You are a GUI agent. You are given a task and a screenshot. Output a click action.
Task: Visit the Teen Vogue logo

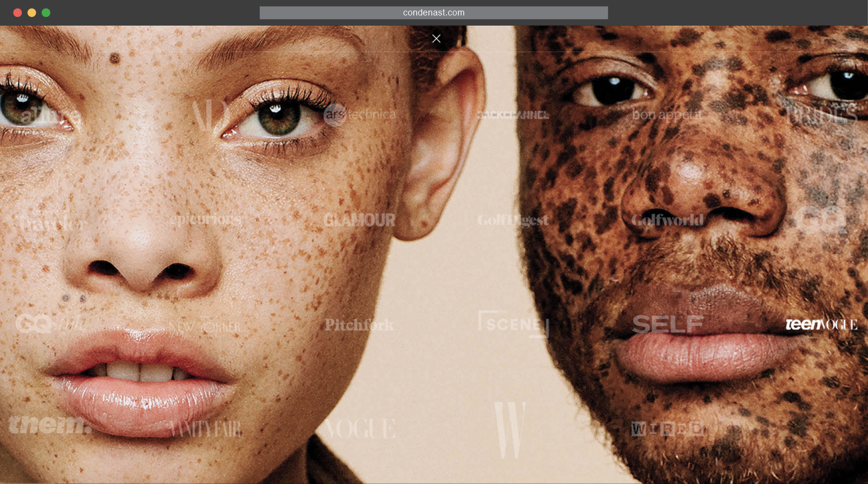821,324
